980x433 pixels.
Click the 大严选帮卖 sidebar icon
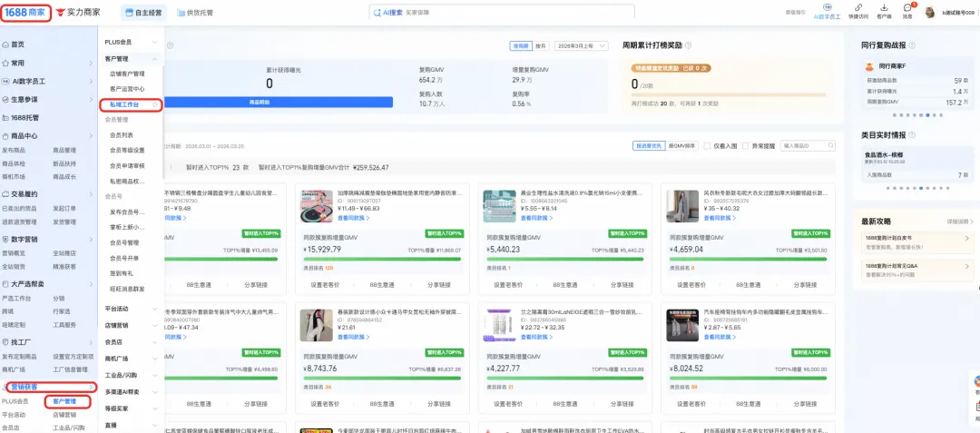[5, 284]
